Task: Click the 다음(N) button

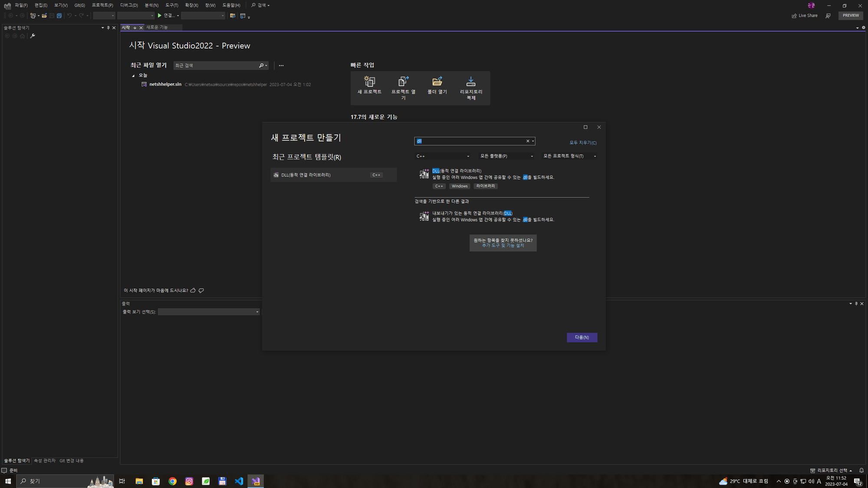Action: pos(582,337)
